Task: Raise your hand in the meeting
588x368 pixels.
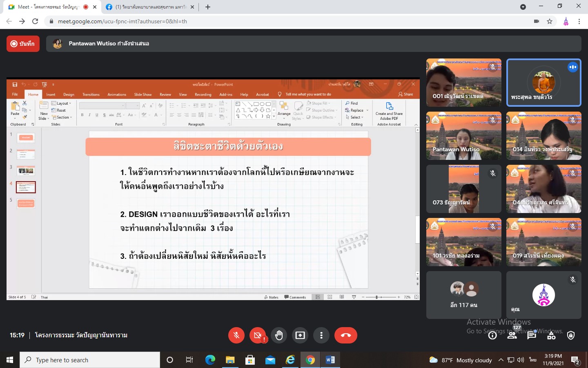Action: pyautogui.click(x=279, y=335)
